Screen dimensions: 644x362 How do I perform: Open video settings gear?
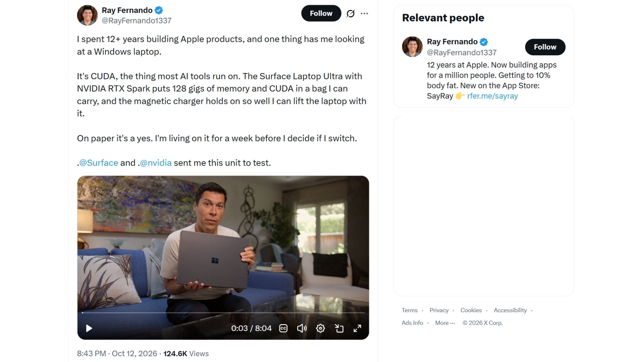tap(320, 328)
